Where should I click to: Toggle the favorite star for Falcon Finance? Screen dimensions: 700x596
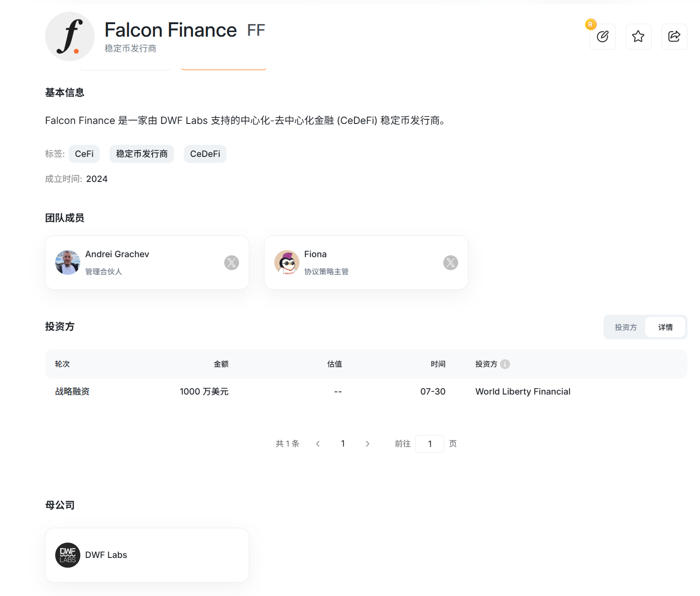638,36
